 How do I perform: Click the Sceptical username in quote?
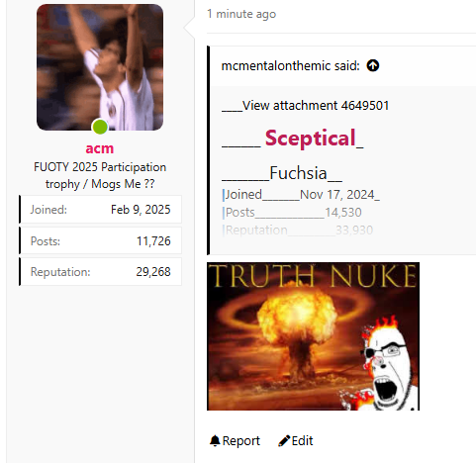[310, 138]
